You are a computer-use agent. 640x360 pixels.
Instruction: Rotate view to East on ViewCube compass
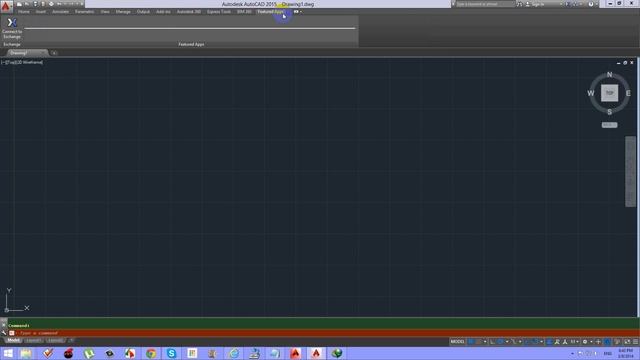pos(628,93)
